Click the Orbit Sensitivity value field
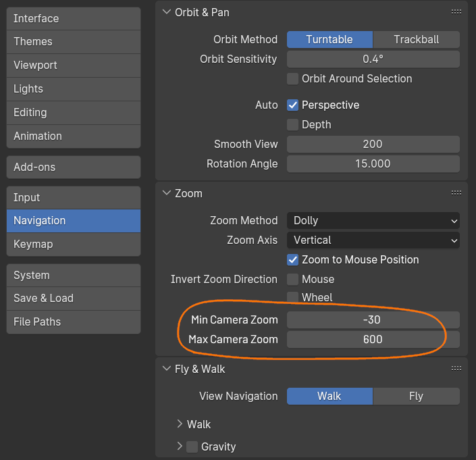This screenshot has height=460, width=476. pyautogui.click(x=373, y=59)
